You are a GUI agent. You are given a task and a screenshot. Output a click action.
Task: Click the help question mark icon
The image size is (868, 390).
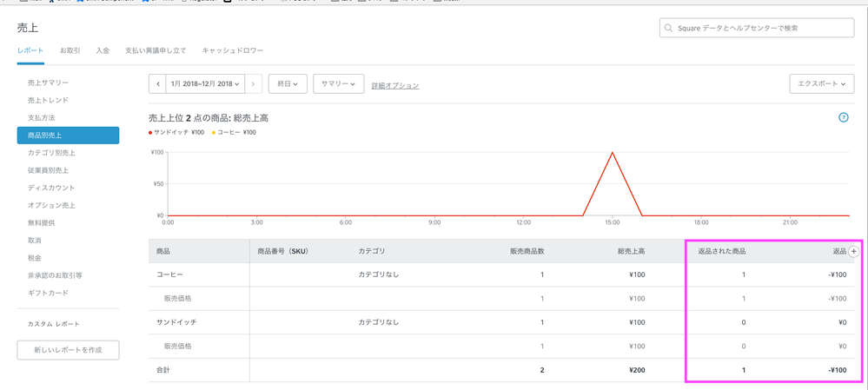coord(843,117)
